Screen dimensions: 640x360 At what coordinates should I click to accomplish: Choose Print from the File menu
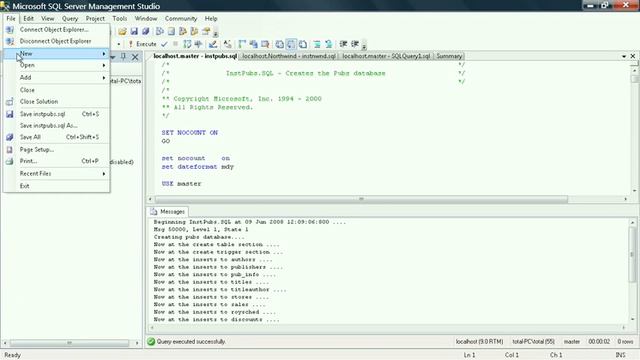[57, 161]
